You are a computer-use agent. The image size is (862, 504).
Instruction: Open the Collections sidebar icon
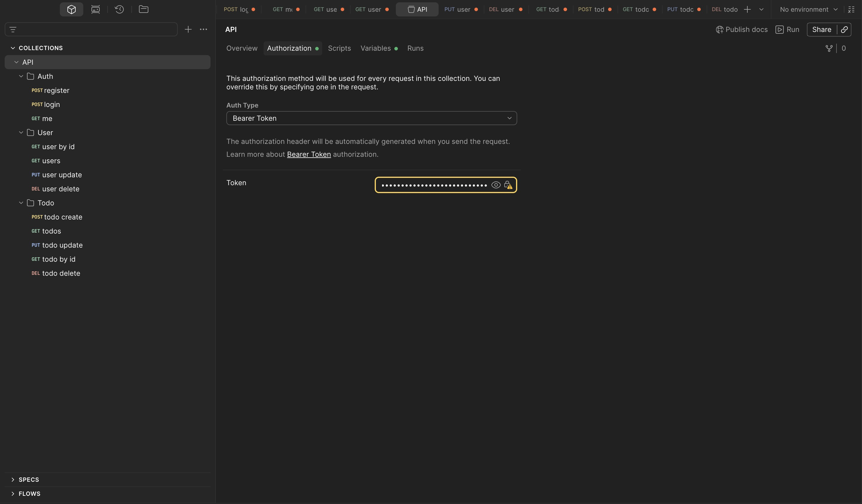pos(72,9)
